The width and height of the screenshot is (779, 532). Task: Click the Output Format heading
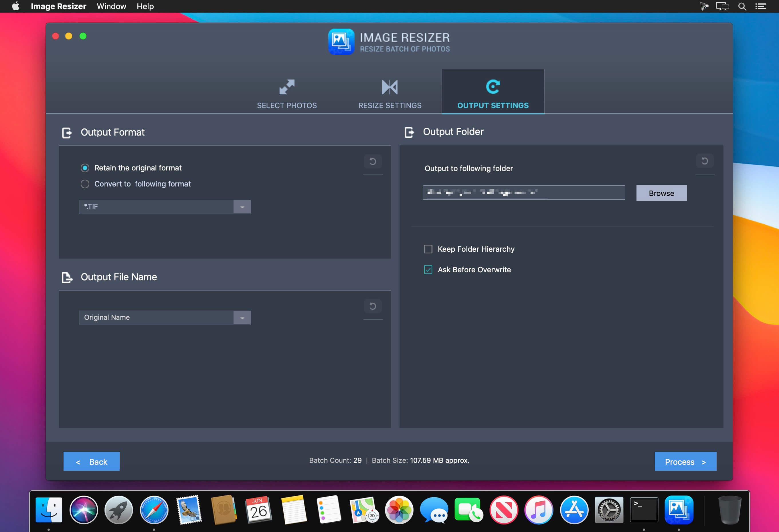pos(113,132)
